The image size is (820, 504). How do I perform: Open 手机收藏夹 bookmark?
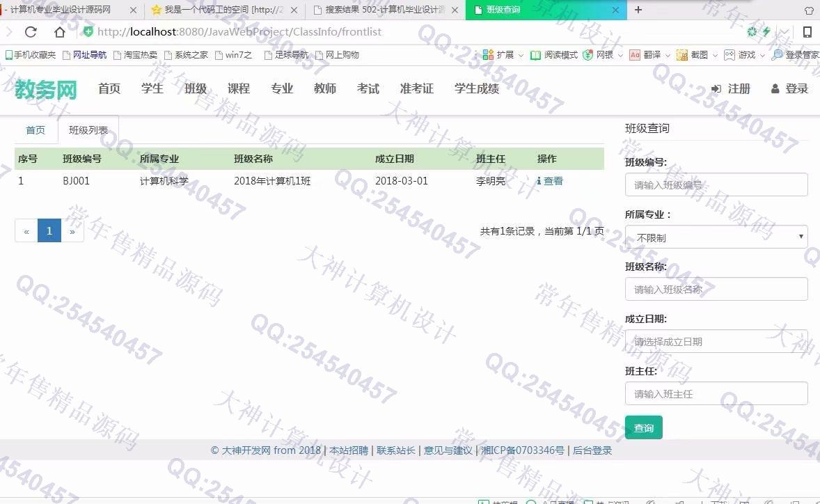click(x=31, y=55)
